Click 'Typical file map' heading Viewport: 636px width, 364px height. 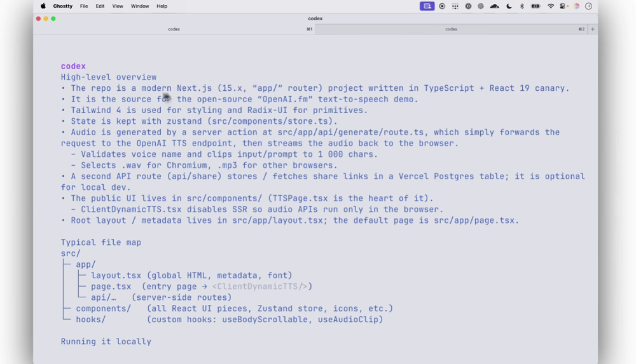pos(101,243)
